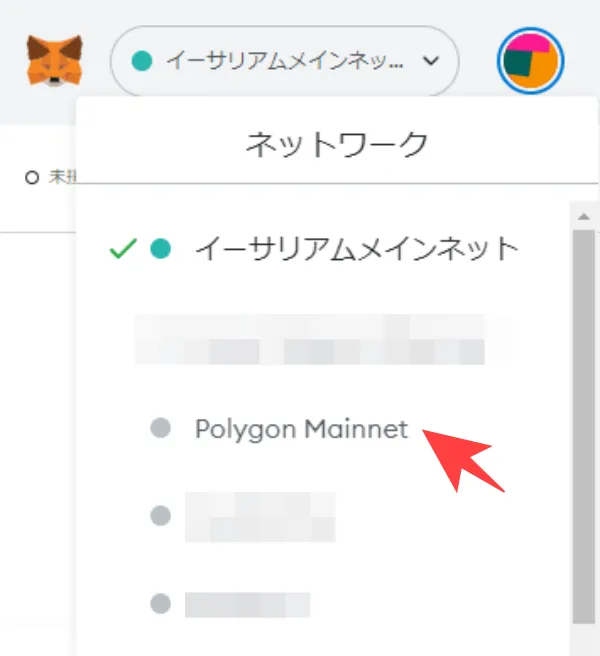Click the ネットワーク header of the panel
This screenshot has width=600, height=656.
[x=337, y=144]
